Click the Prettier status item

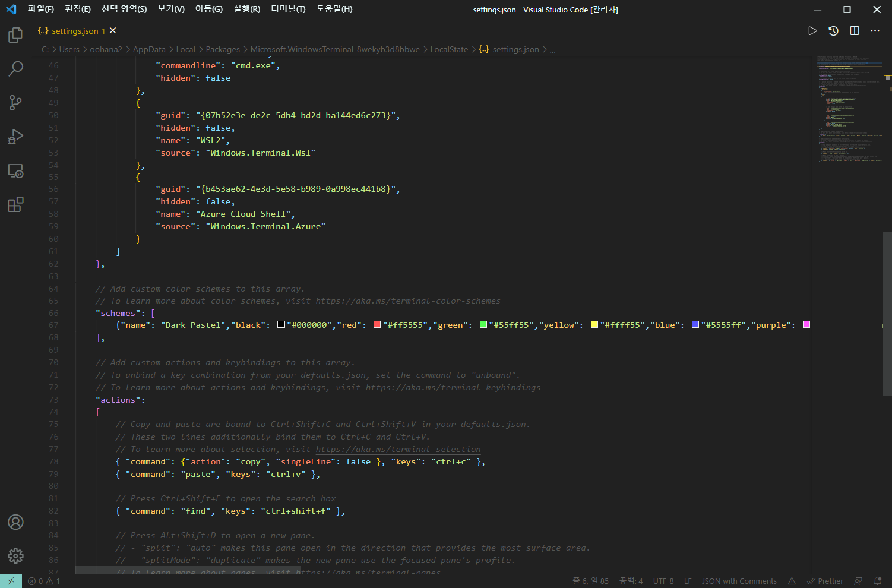(x=825, y=581)
